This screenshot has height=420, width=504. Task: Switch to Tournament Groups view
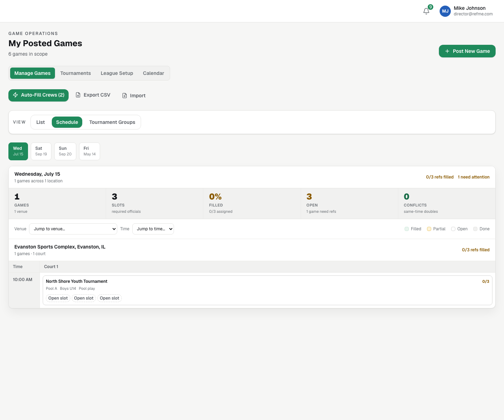pyautogui.click(x=112, y=122)
